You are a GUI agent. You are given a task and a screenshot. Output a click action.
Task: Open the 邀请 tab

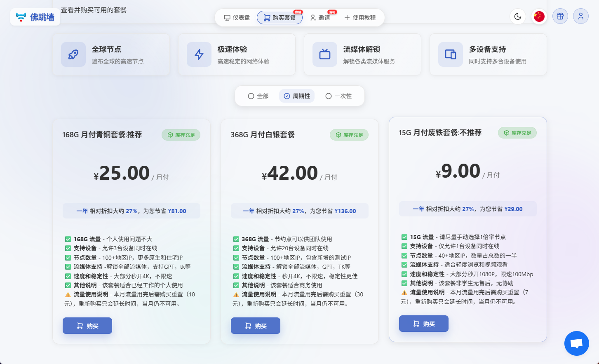(320, 18)
